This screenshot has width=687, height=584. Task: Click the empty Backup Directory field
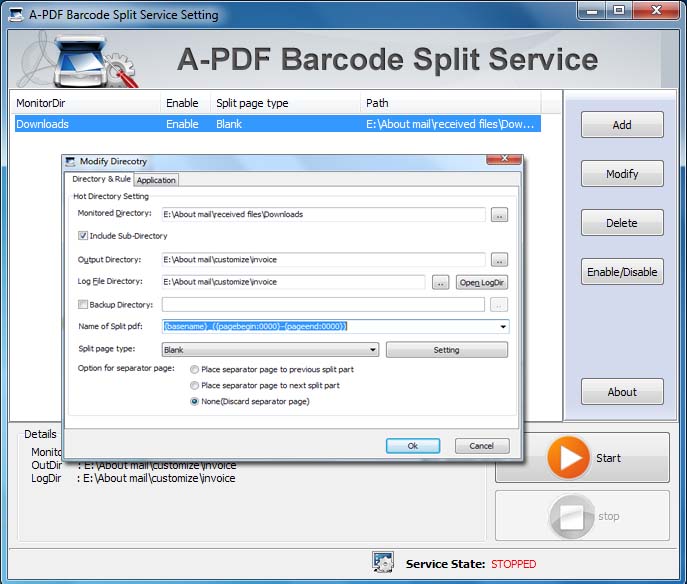[323, 304]
